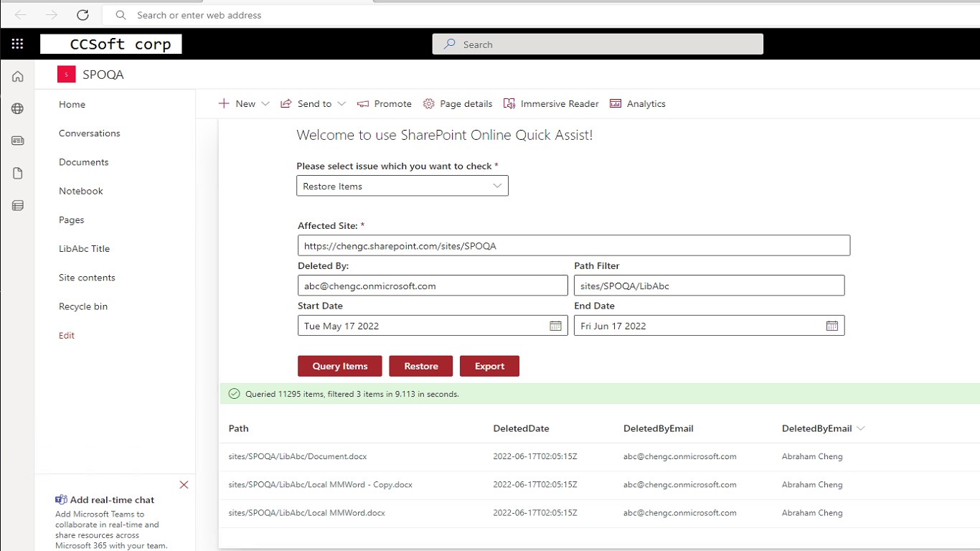Focus the Path Filter field
The height and width of the screenshot is (551, 980).
tap(710, 286)
